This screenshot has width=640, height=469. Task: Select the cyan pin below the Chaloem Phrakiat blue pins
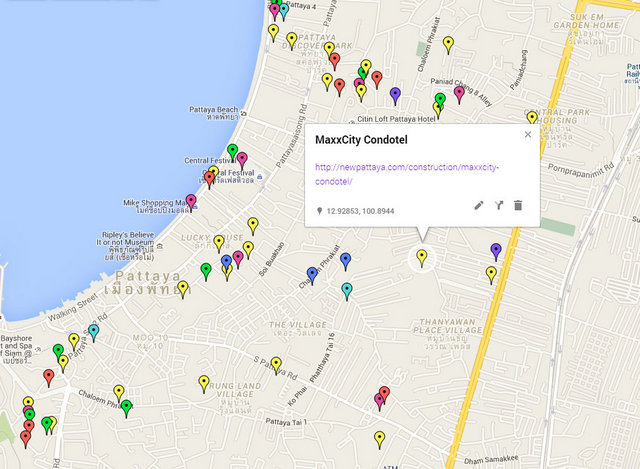(x=347, y=291)
